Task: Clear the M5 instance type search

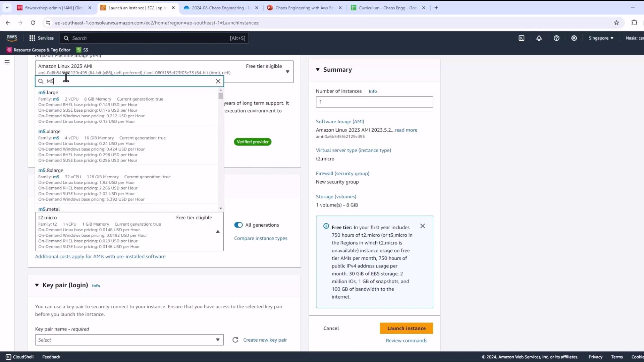Action: [218, 81]
